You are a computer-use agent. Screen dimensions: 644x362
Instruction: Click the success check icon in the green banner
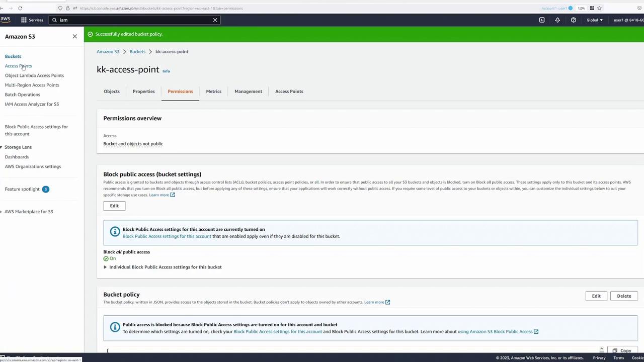pyautogui.click(x=91, y=34)
